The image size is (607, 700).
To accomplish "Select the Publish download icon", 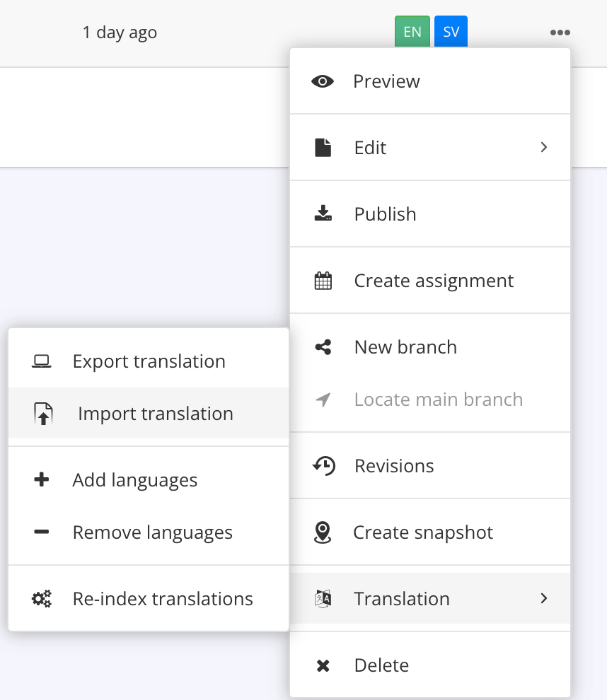I will click(323, 214).
